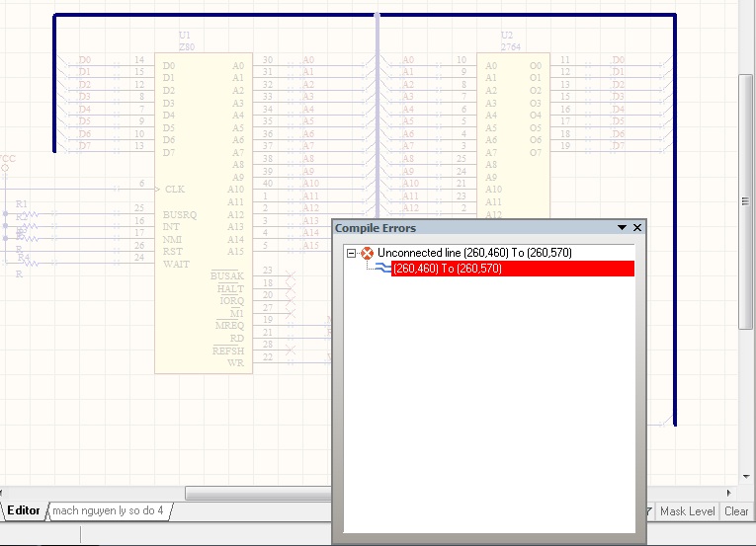
Task: Click the REFSH pin label
Action: (x=228, y=351)
